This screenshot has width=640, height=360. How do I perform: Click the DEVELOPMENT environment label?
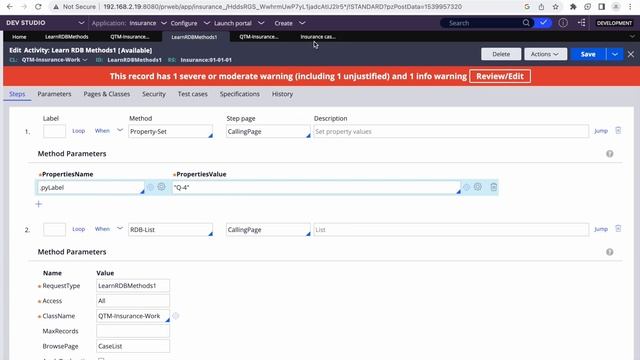614,23
